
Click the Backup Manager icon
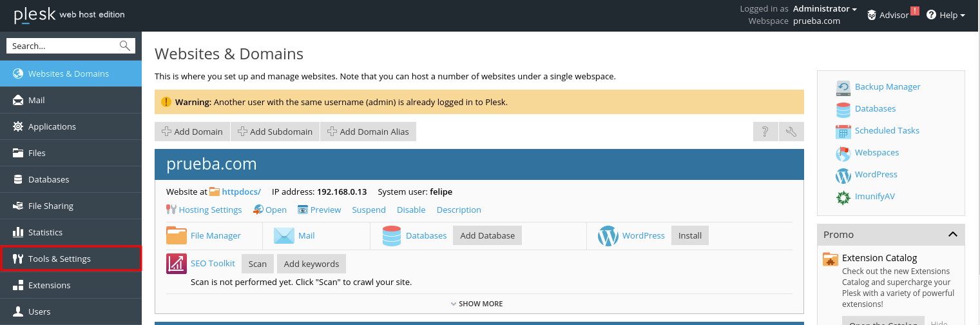coord(843,87)
